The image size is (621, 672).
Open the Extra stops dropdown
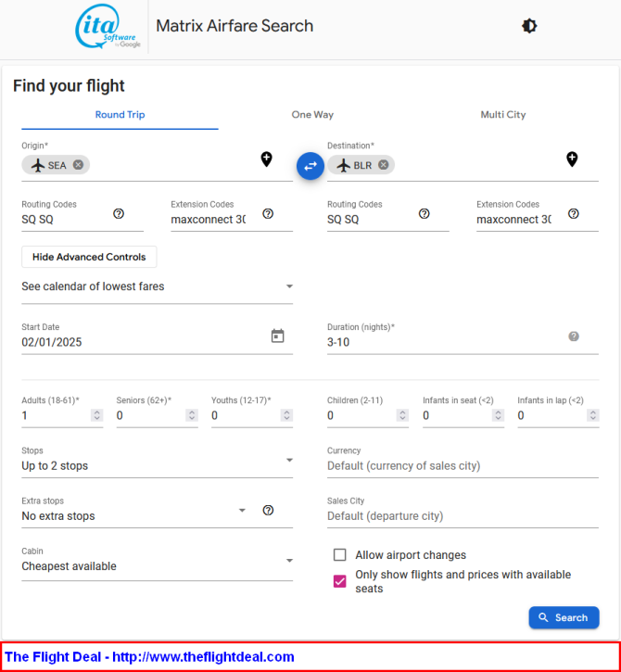pyautogui.click(x=134, y=512)
